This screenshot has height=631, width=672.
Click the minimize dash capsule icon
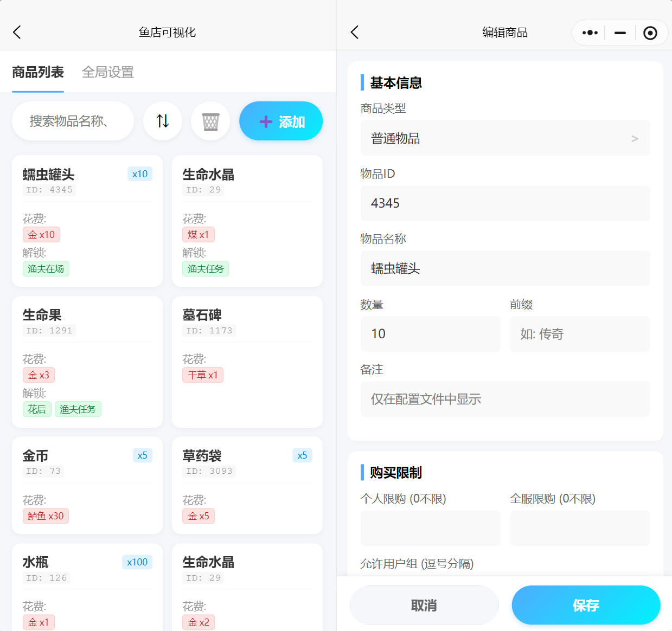coord(620,33)
